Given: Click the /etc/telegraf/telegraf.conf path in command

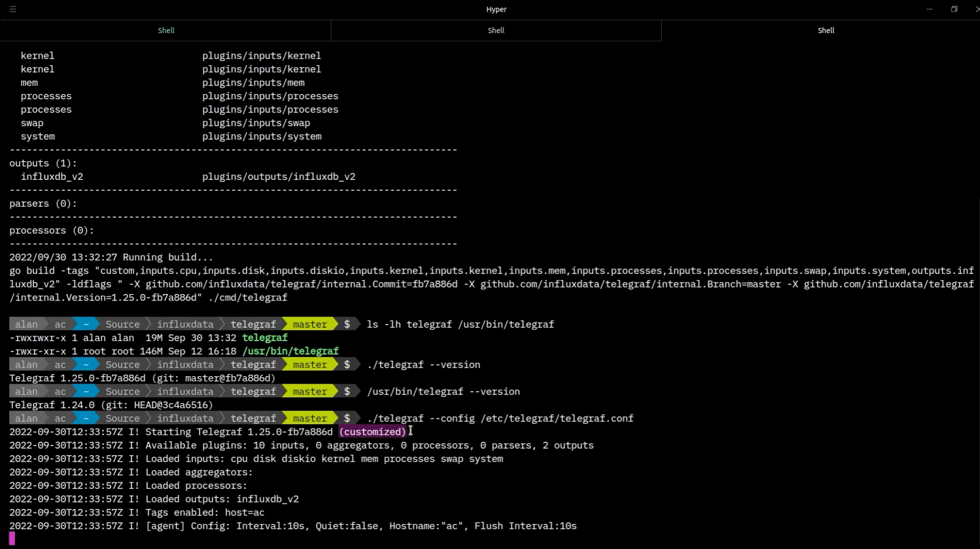Looking at the screenshot, I should 557,419.
